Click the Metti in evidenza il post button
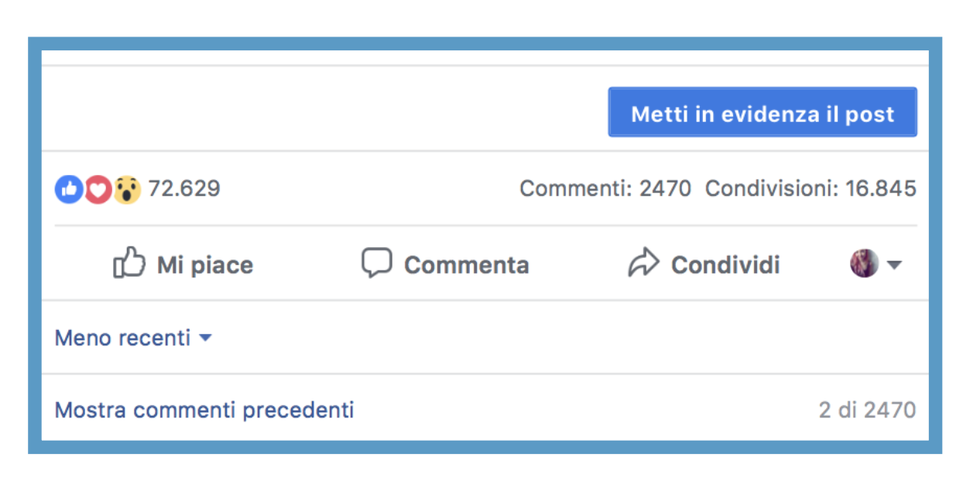 (762, 112)
